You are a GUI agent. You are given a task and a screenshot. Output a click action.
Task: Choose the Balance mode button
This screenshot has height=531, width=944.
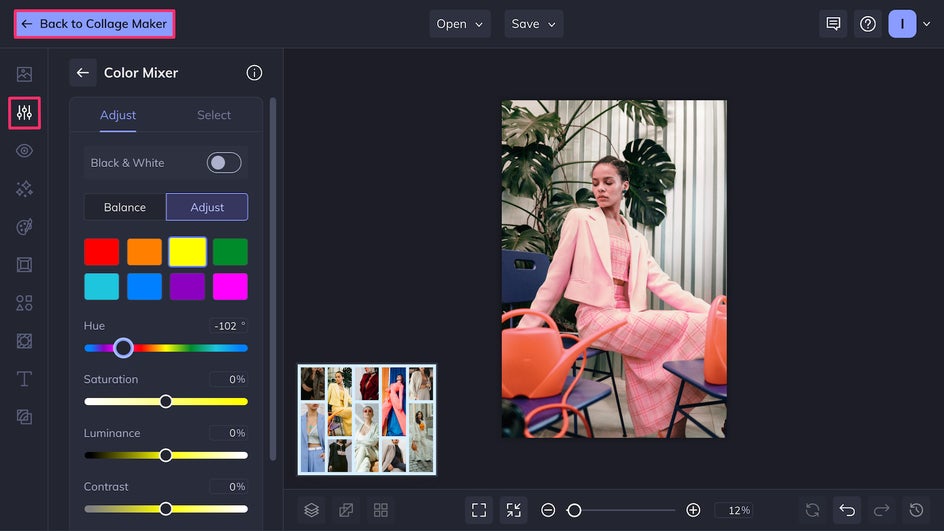pyautogui.click(x=125, y=207)
